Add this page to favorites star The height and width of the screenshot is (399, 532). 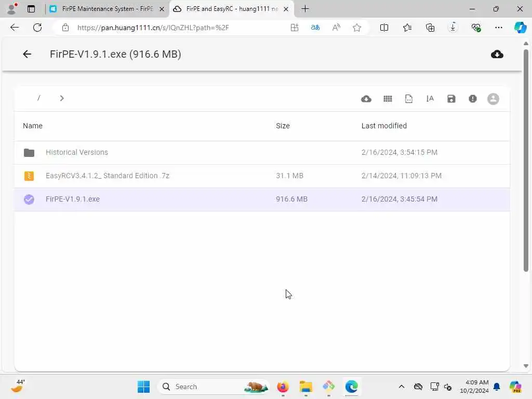click(x=356, y=28)
